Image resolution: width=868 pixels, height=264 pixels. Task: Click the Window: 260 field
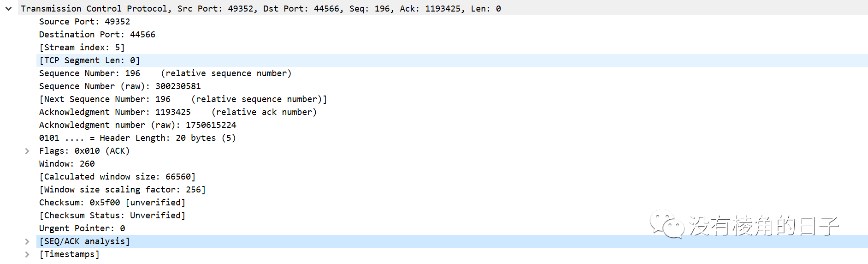pyautogui.click(x=67, y=164)
